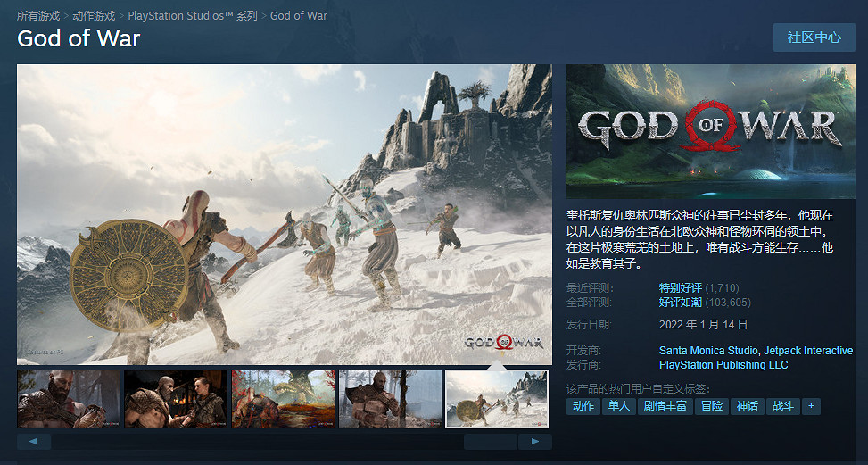Select the thumbnail with autumn forest scene
Screen dimensions: 868x465
[283, 399]
